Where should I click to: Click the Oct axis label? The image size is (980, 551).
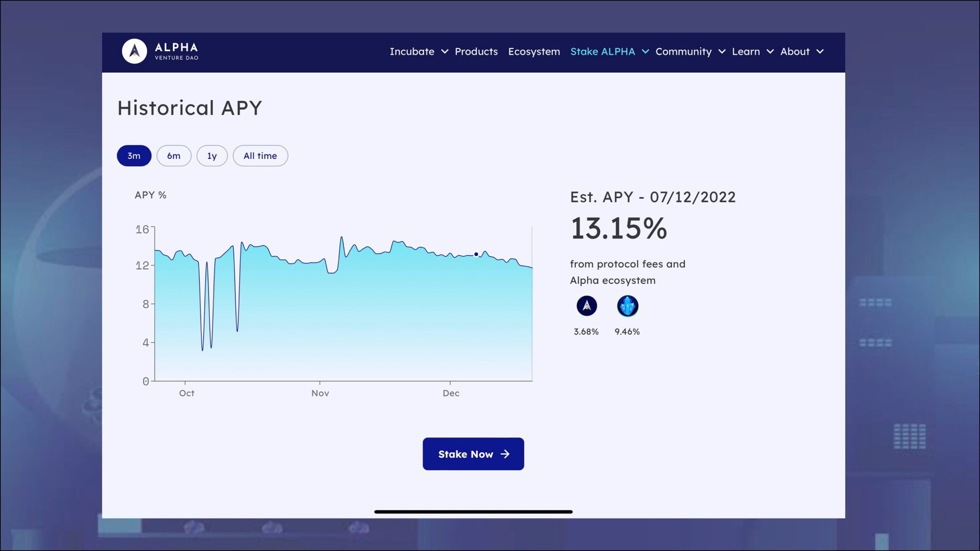[x=187, y=393]
